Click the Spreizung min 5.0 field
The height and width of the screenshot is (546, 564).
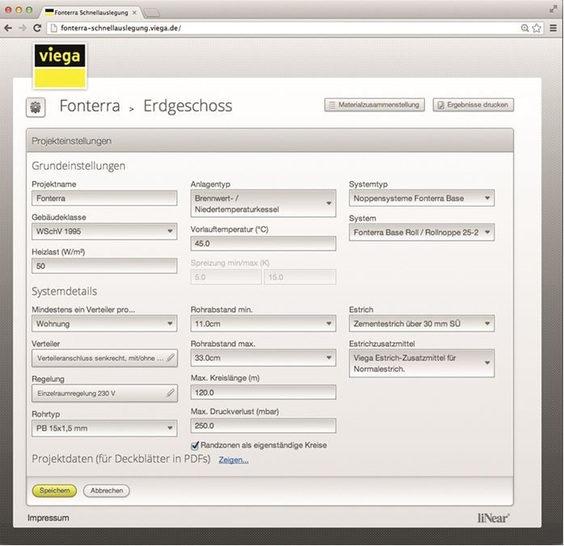(226, 277)
